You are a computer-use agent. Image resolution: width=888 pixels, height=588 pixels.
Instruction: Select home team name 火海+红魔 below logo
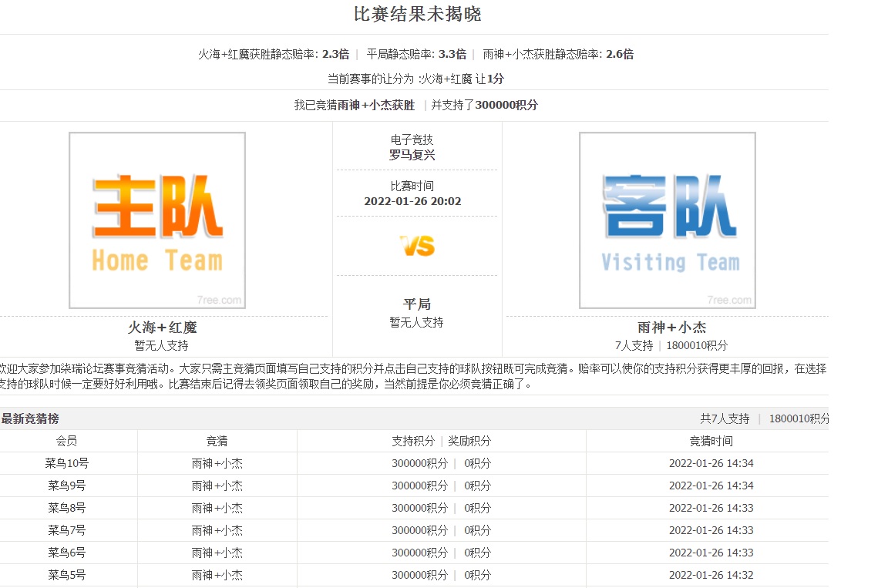[162, 328]
